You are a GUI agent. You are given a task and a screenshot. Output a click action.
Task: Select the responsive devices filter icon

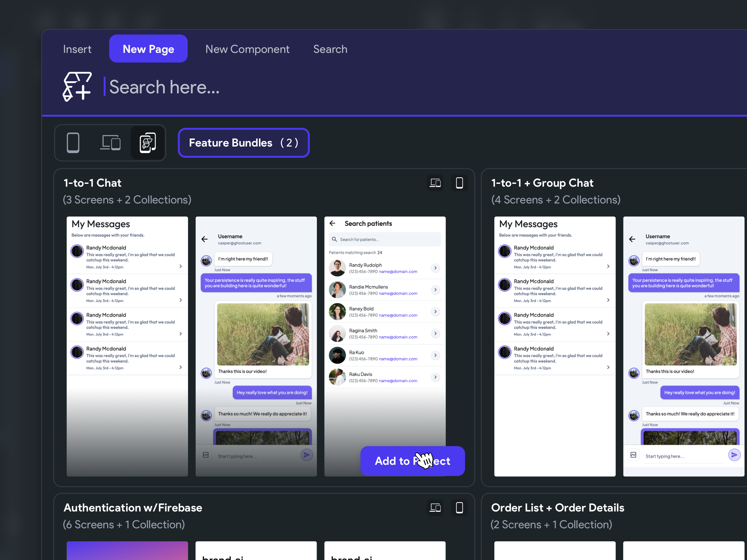click(x=110, y=142)
